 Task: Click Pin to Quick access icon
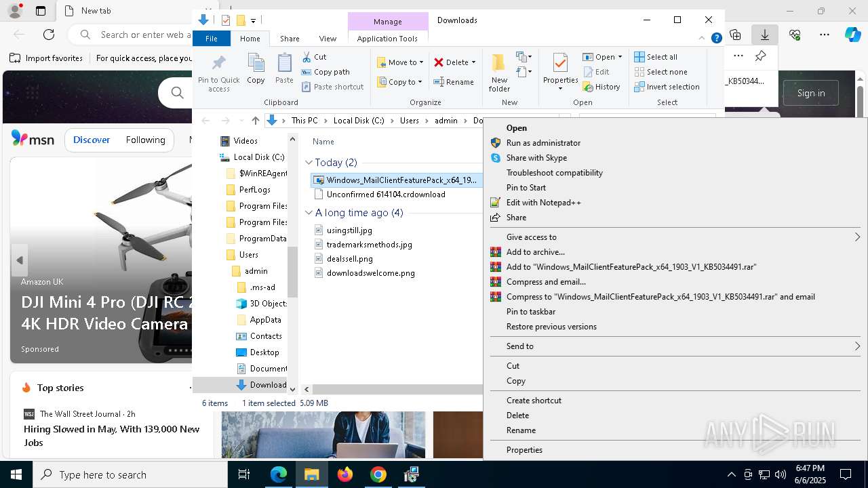(218, 73)
